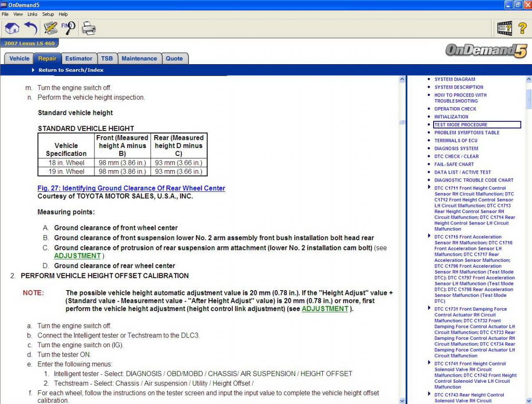532x404 pixels.
Task: Open INITIALIZATION in sidebar
Action: pyautogui.click(x=451, y=117)
